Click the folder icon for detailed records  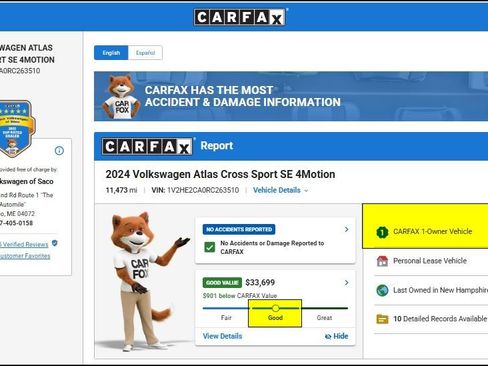[x=382, y=319]
